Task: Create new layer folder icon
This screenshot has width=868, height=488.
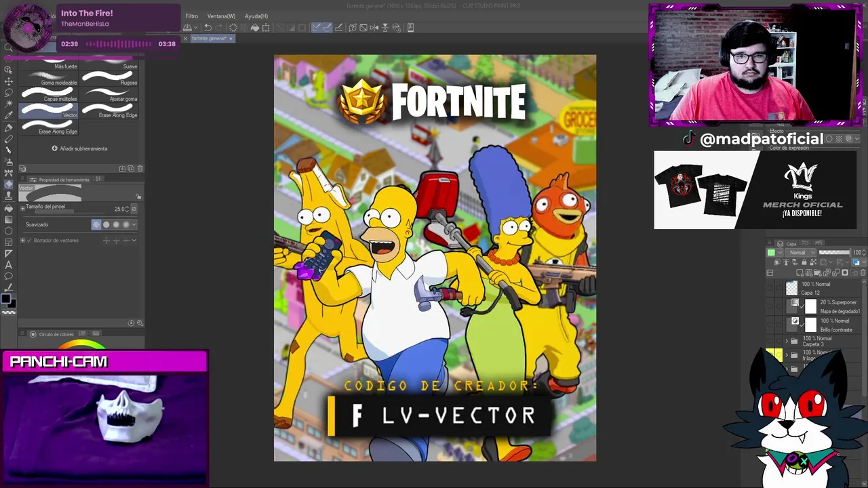Action: pyautogui.click(x=818, y=272)
